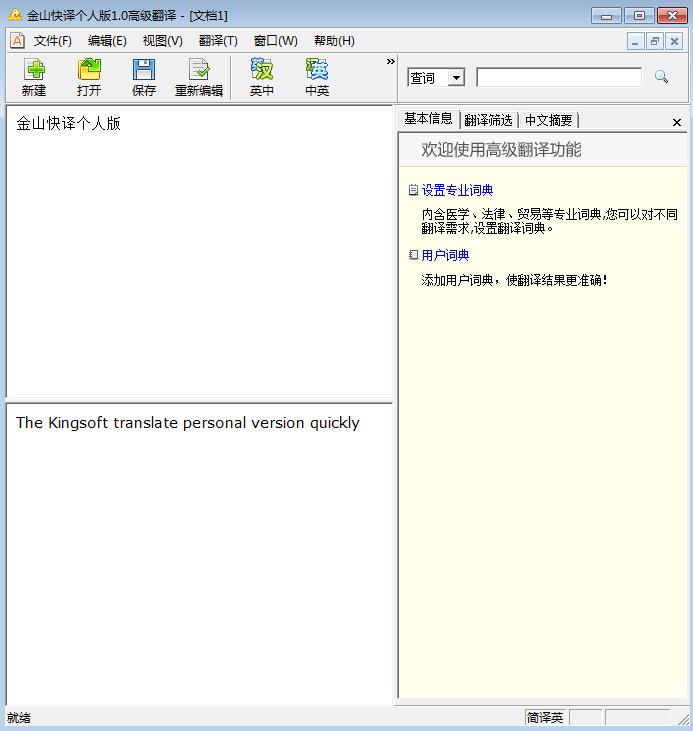This screenshot has width=693, height=731.
Task: Open the 编辑(E) menu
Action: (107, 41)
